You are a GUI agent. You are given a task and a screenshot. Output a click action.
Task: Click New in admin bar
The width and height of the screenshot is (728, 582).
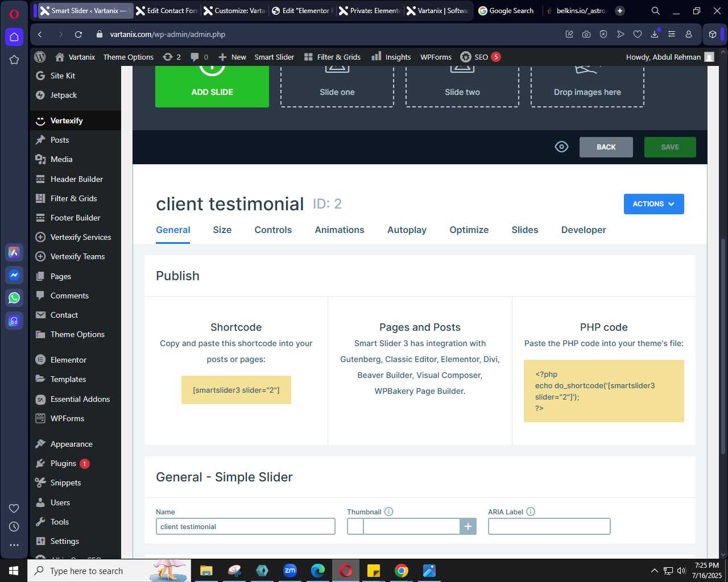pos(232,57)
